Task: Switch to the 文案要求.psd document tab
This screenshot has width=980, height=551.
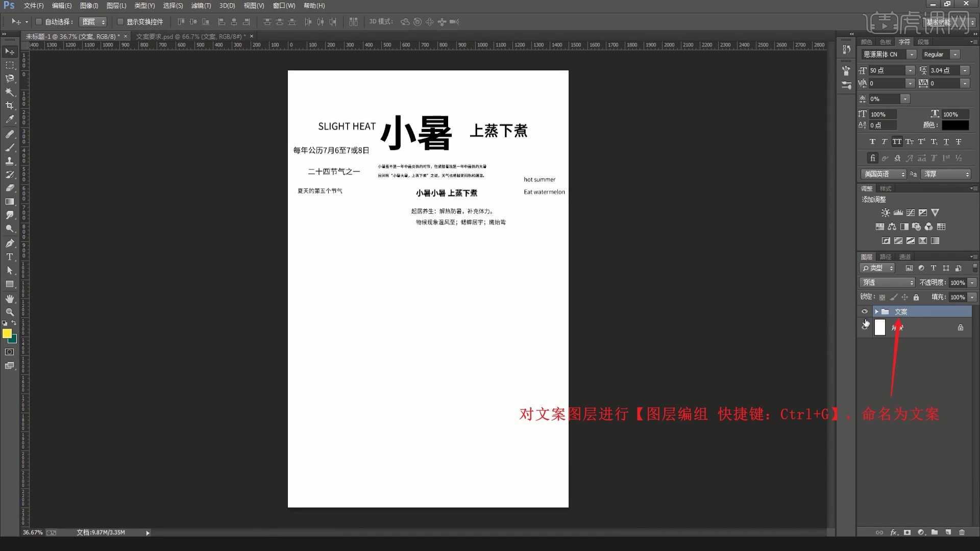Action: (190, 37)
